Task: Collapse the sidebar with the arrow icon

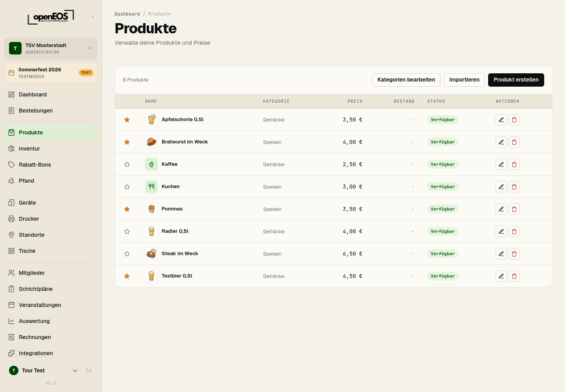Action: pyautogui.click(x=93, y=16)
